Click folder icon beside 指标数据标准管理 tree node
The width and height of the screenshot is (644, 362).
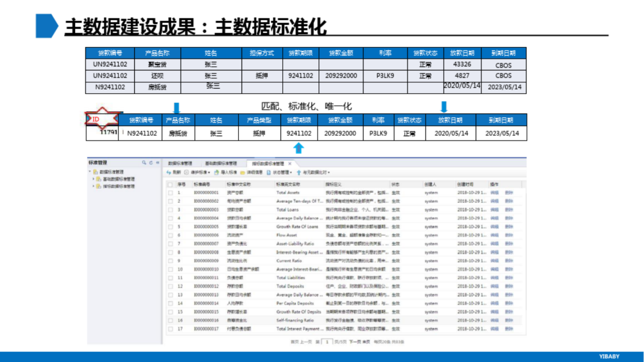(x=99, y=186)
